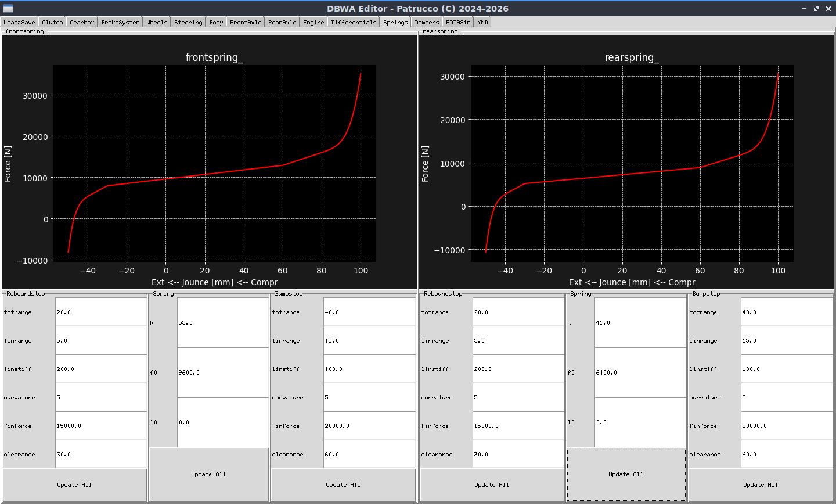This screenshot has width=836, height=504.
Task: Edit rear Bumpstop finforce field
Action: tap(787, 426)
